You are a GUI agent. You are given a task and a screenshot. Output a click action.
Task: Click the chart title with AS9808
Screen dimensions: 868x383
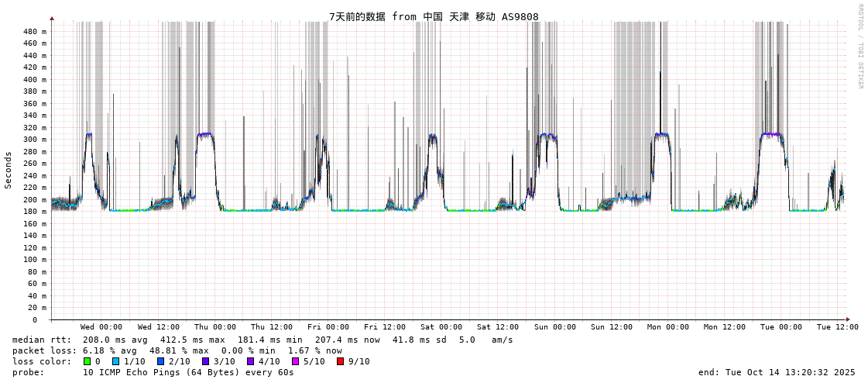click(434, 16)
